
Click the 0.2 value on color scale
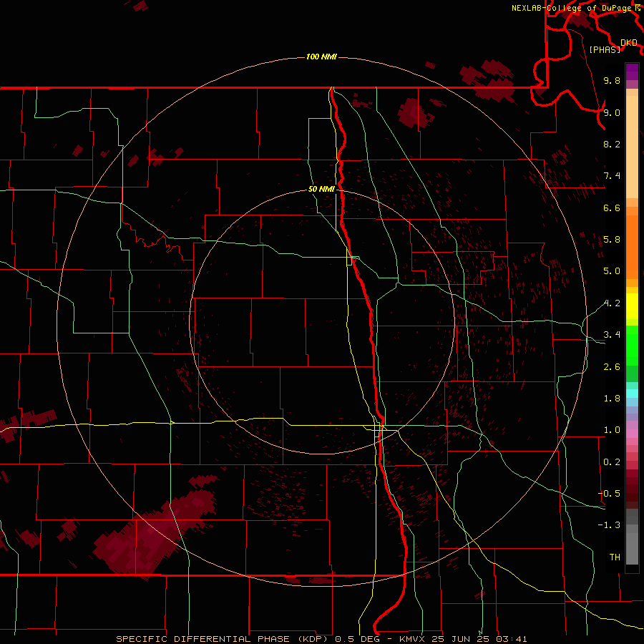pos(612,462)
